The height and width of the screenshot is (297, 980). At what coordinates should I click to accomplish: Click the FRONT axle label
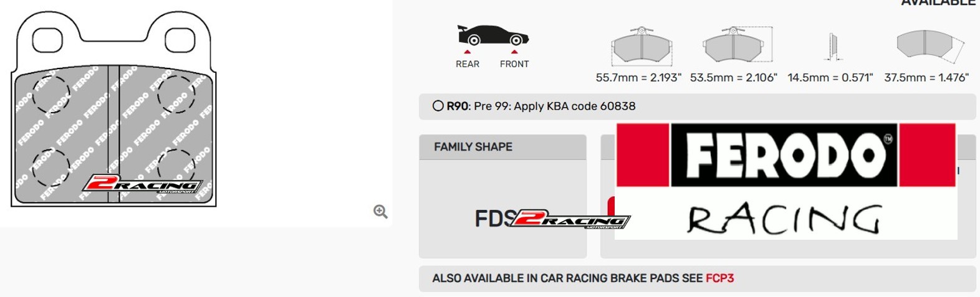514,64
